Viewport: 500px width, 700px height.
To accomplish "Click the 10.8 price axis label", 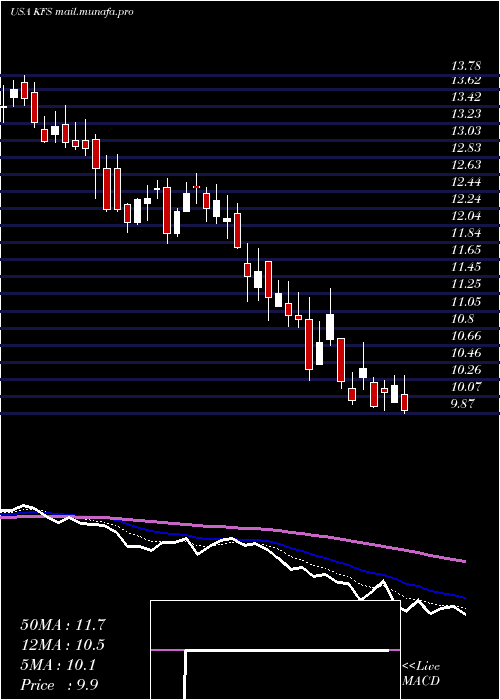I will point(462,319).
